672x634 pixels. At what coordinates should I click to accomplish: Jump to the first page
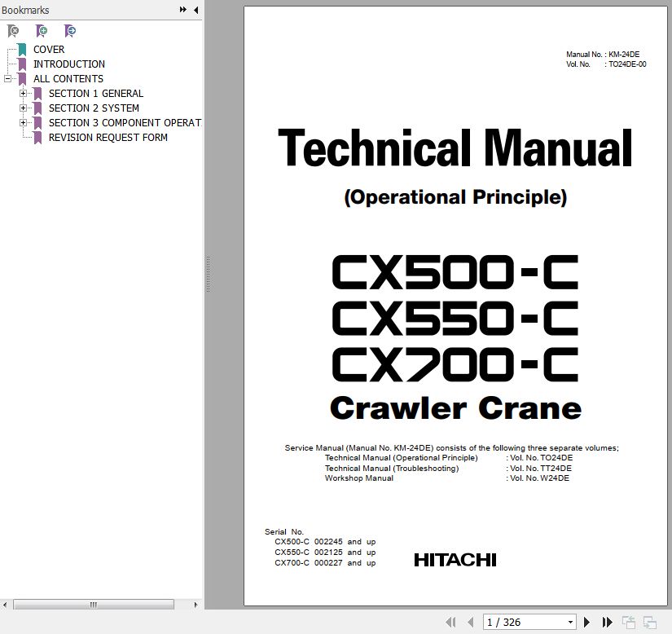pos(450,623)
